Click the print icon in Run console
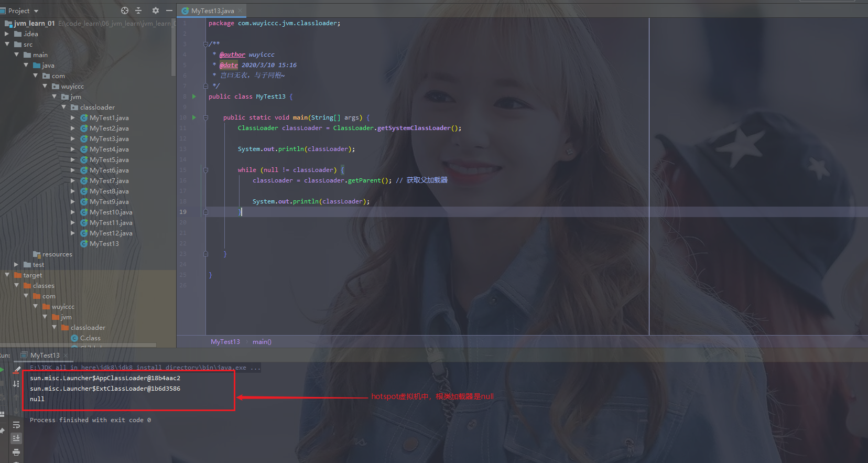868x463 pixels. coord(16,452)
